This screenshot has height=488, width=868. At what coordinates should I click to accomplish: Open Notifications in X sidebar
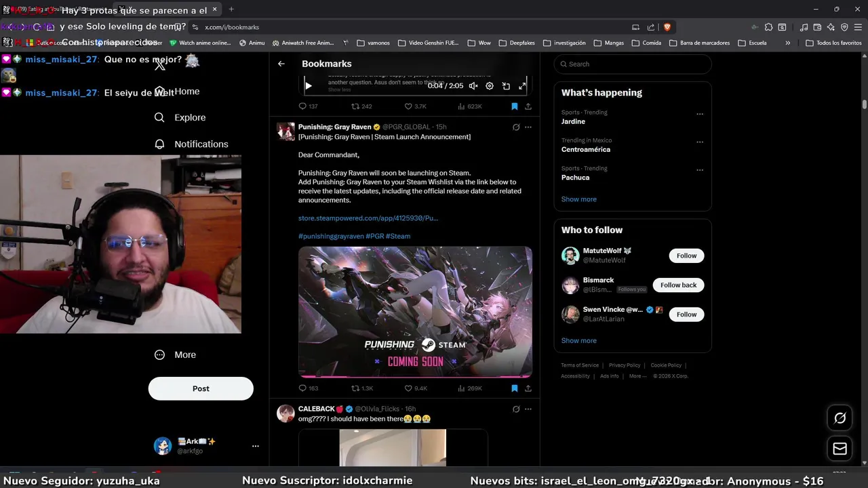pyautogui.click(x=191, y=144)
